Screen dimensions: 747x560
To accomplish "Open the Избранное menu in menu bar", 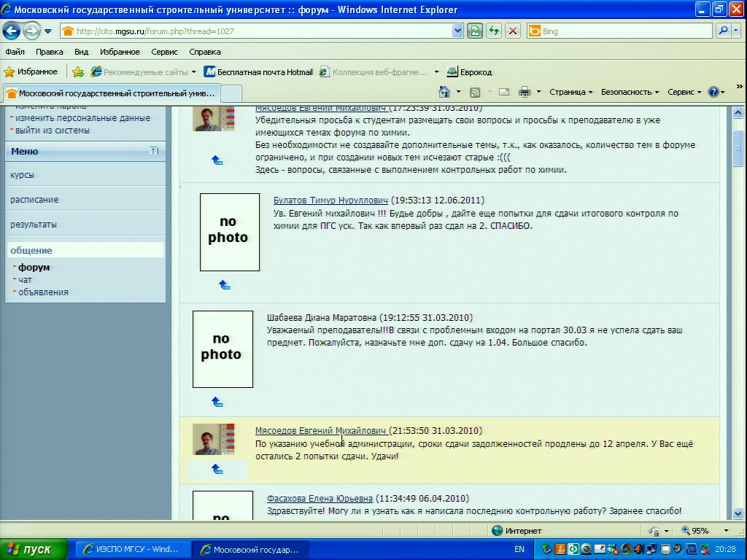I will pyautogui.click(x=120, y=52).
